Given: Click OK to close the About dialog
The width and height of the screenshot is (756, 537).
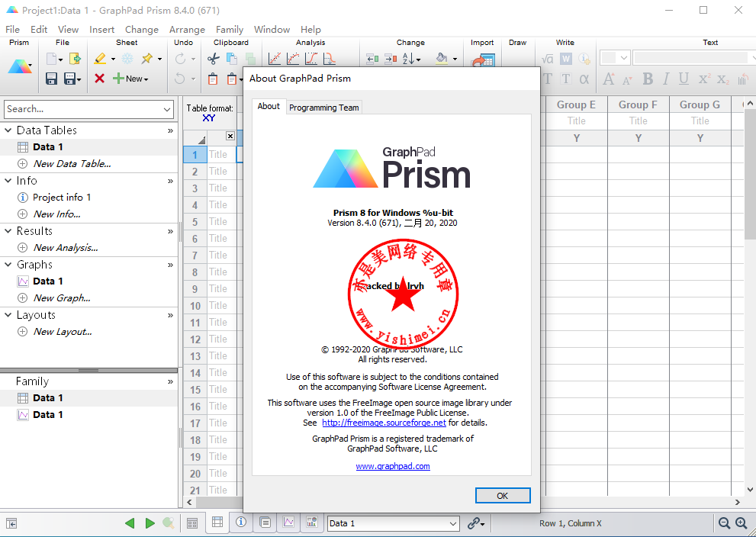Looking at the screenshot, I should tap(503, 496).
